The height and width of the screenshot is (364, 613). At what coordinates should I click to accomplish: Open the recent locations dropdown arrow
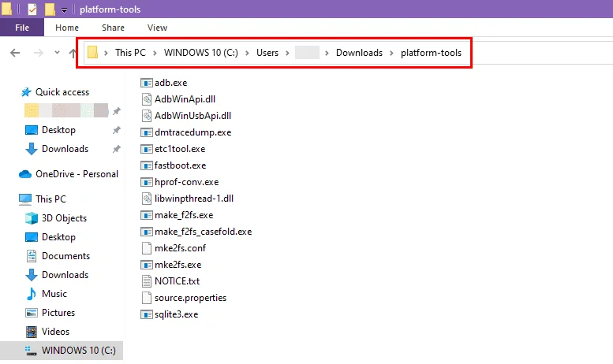point(57,52)
